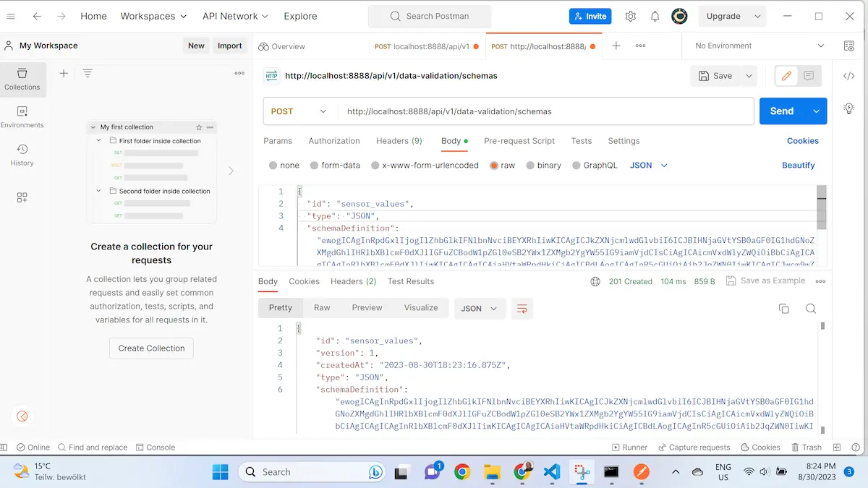
Task: Expand the Upgrade dropdown arrow
Action: point(757,16)
